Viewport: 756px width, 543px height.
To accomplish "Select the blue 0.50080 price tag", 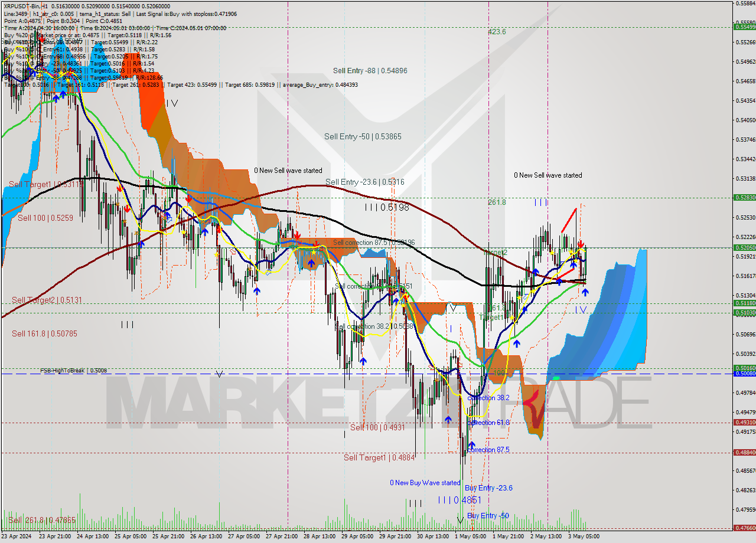I will pos(744,374).
